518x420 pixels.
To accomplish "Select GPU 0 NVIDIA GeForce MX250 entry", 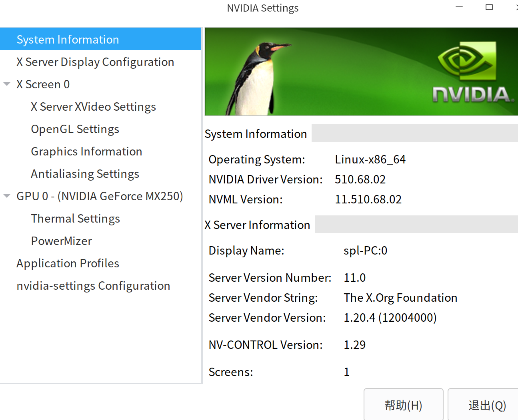I will [x=100, y=196].
